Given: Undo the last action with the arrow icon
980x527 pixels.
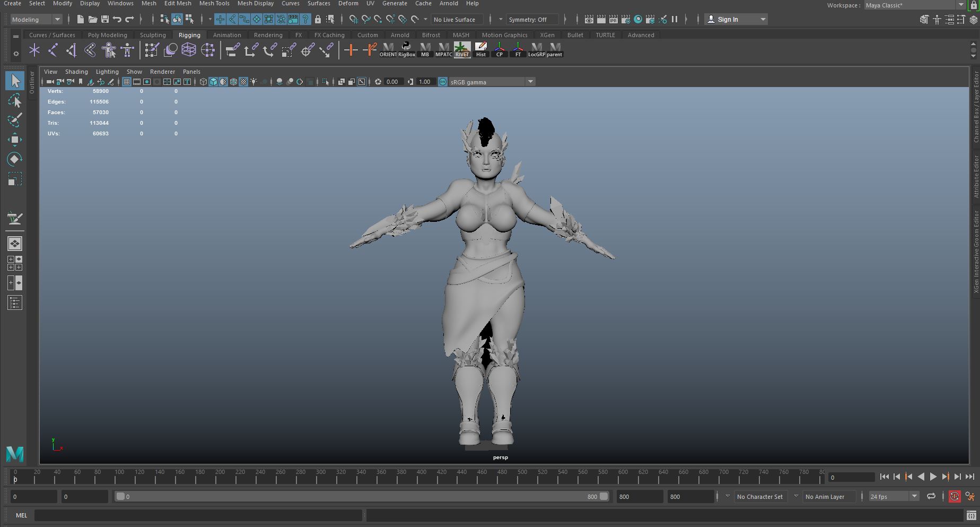Looking at the screenshot, I should pyautogui.click(x=117, y=19).
